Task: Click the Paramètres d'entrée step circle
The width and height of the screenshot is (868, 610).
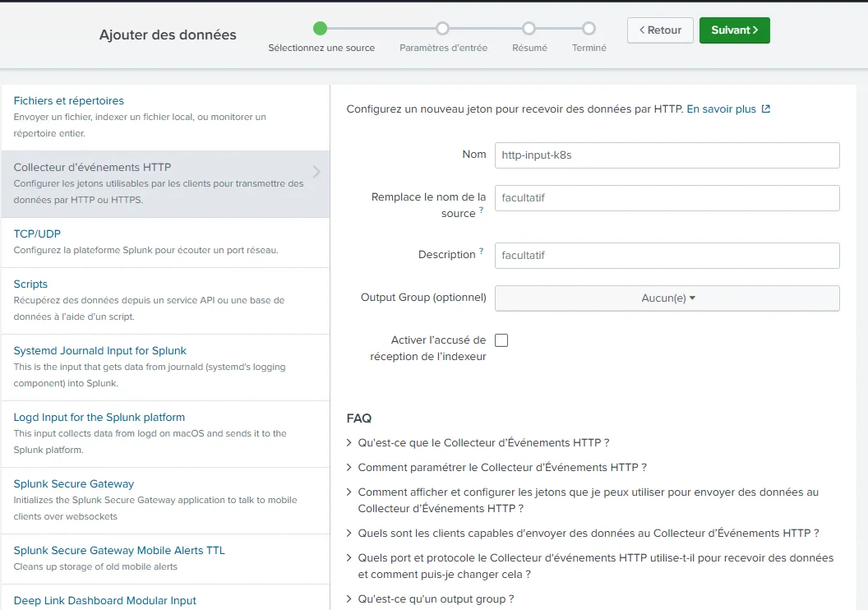Action: 442,28
